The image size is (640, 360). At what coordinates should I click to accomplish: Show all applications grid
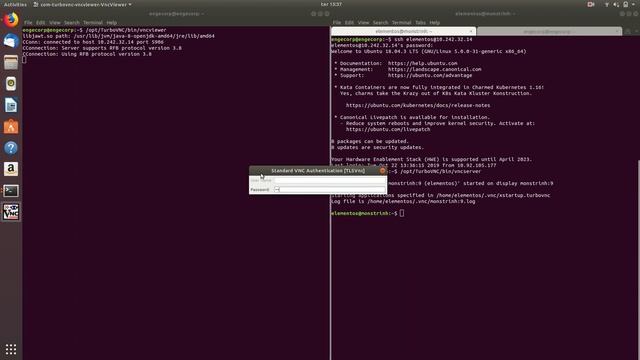tap(11, 349)
